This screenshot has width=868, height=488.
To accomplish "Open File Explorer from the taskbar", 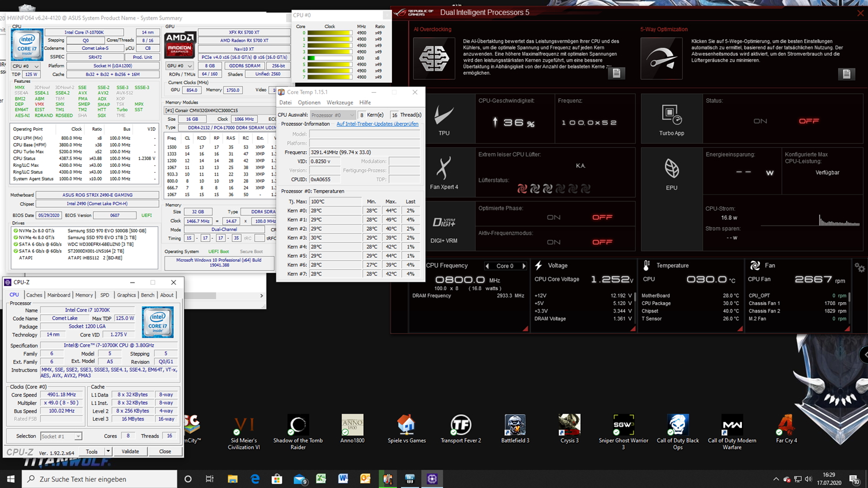I will tap(233, 479).
